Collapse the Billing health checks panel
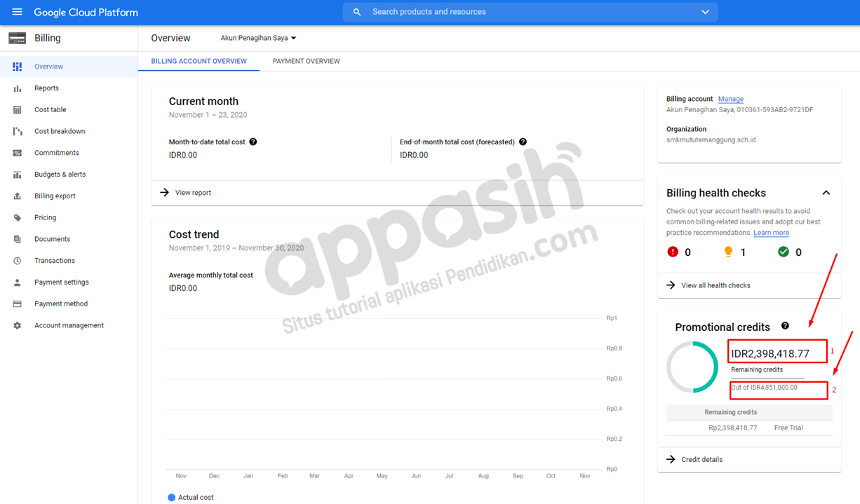Image resolution: width=860 pixels, height=504 pixels. (x=826, y=193)
